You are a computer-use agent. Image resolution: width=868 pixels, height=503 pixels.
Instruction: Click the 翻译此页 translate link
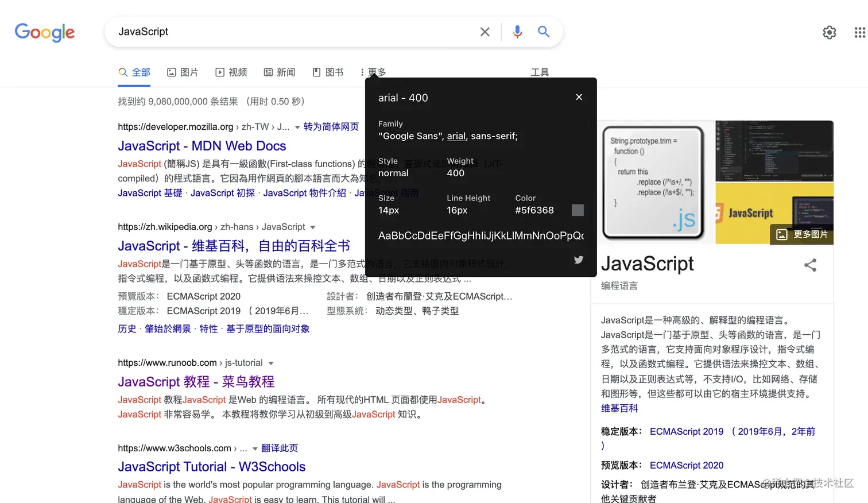[x=280, y=448]
